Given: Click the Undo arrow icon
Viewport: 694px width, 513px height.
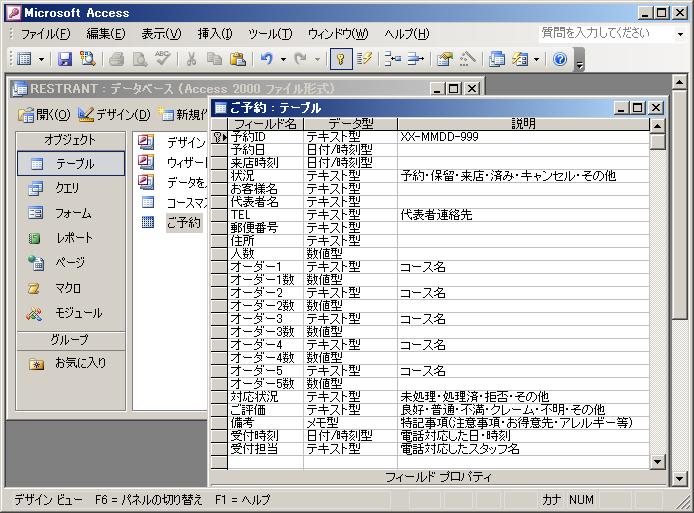Looking at the screenshot, I should point(267,59).
